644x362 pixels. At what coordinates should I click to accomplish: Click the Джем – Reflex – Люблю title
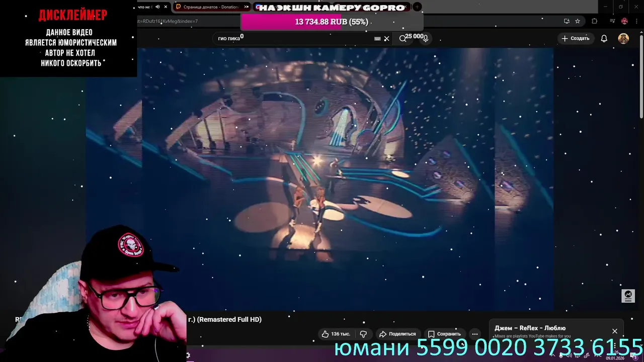coord(530,328)
